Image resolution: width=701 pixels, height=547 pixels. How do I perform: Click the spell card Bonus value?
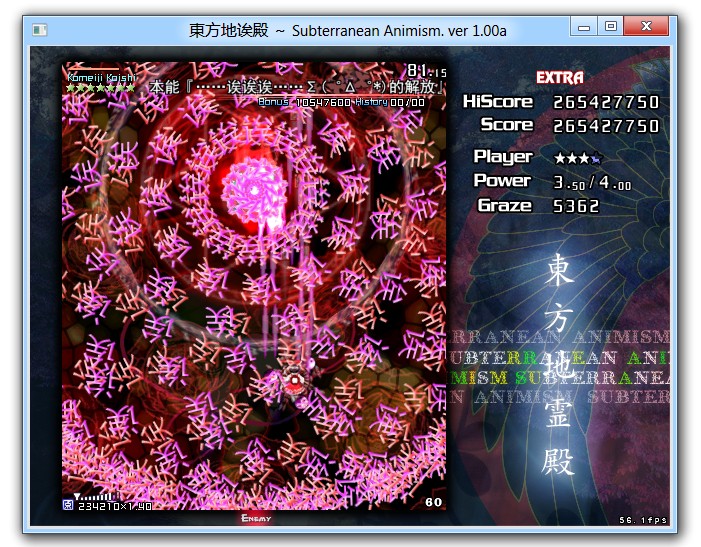[323, 102]
